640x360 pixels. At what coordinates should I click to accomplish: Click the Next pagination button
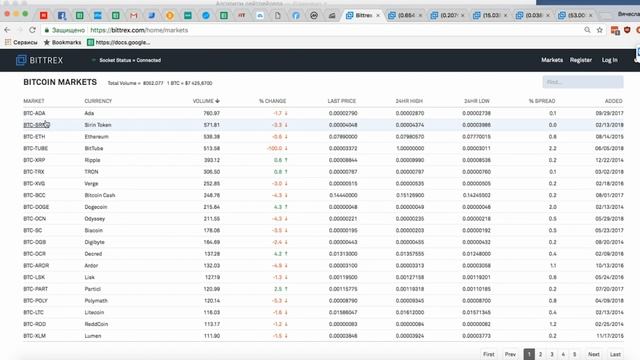(594, 354)
